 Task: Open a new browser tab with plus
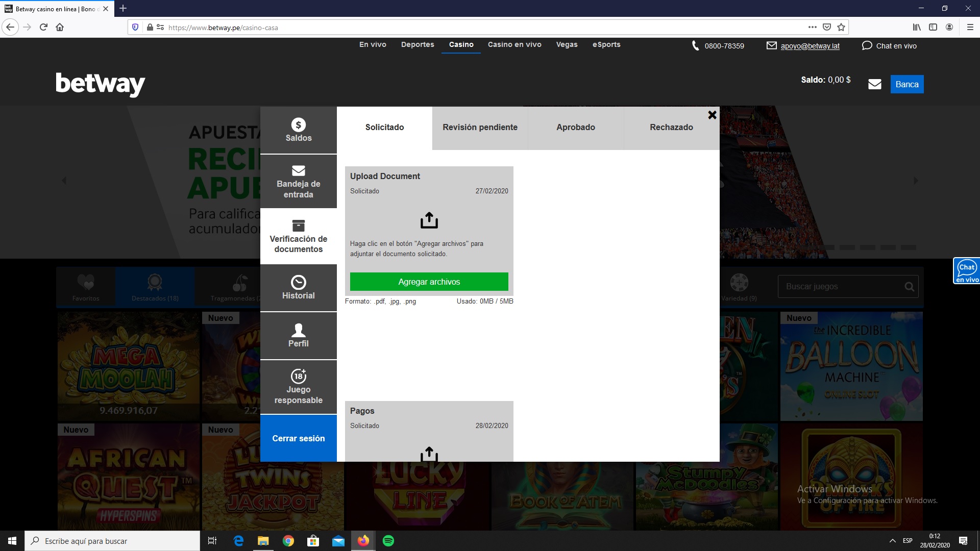(x=123, y=8)
